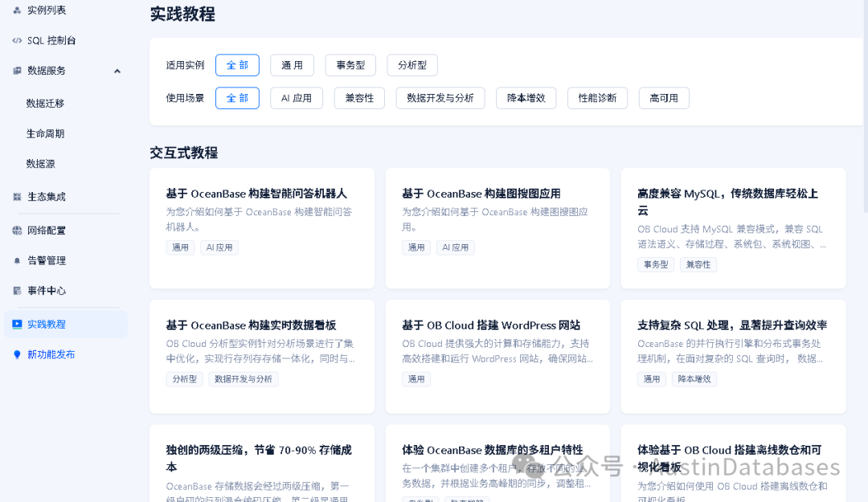Select 分析型 instance filter
868x502 pixels.
click(x=412, y=65)
